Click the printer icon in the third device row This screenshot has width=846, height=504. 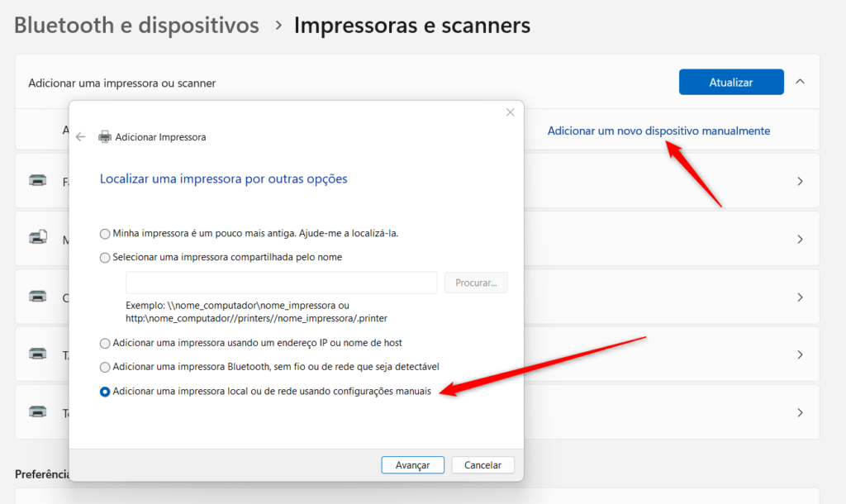[38, 297]
